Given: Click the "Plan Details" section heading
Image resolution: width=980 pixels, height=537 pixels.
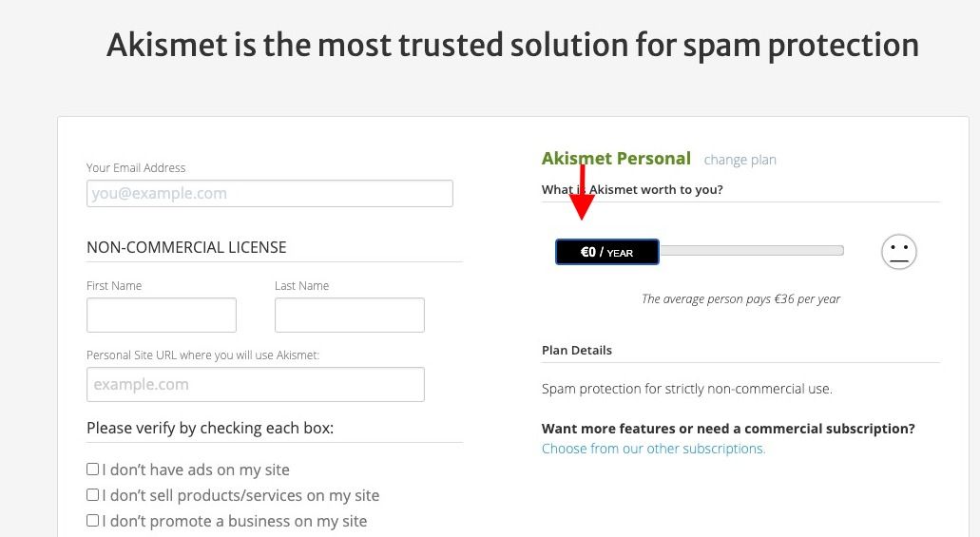Looking at the screenshot, I should [x=577, y=350].
